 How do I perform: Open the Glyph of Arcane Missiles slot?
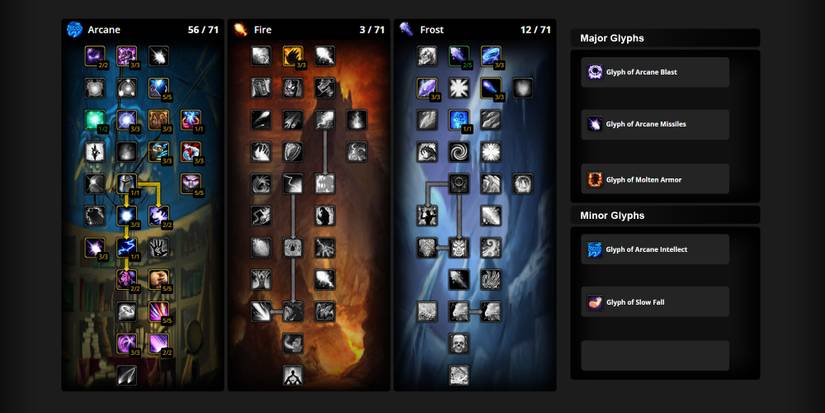click(655, 124)
